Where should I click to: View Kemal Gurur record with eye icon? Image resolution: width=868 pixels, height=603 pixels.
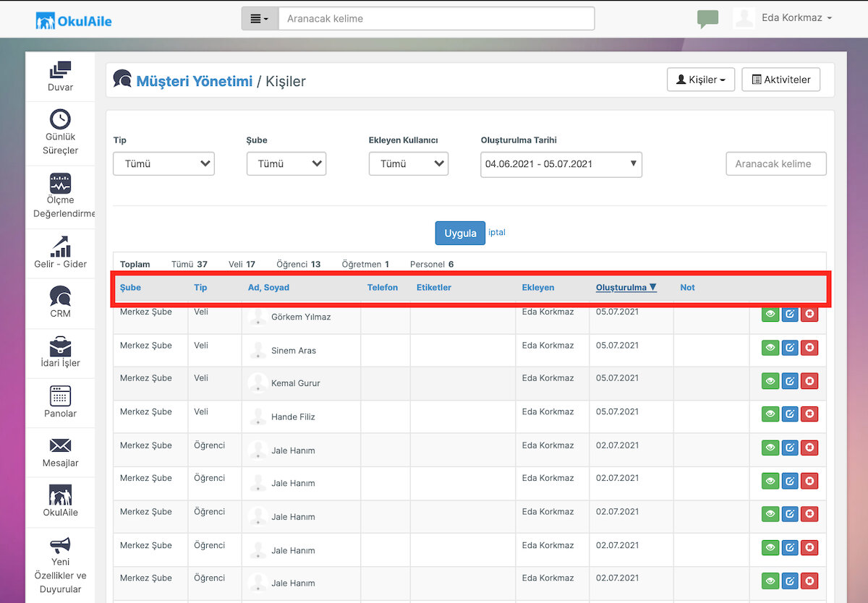770,380
